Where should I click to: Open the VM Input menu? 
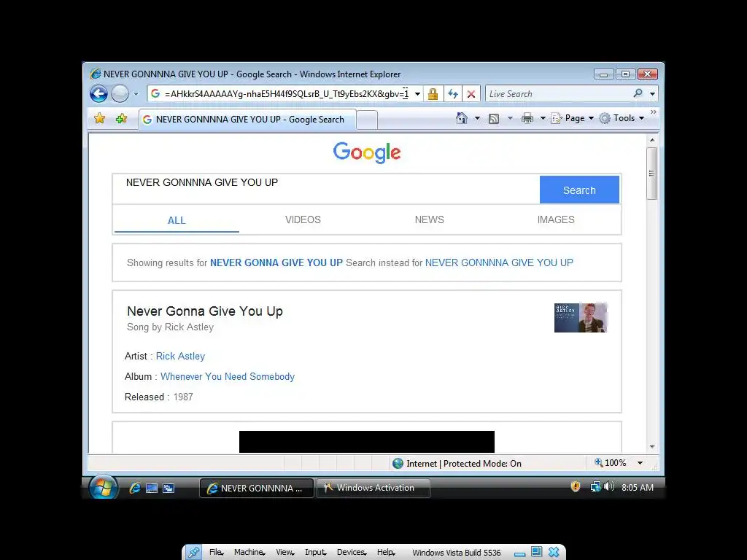(316, 553)
